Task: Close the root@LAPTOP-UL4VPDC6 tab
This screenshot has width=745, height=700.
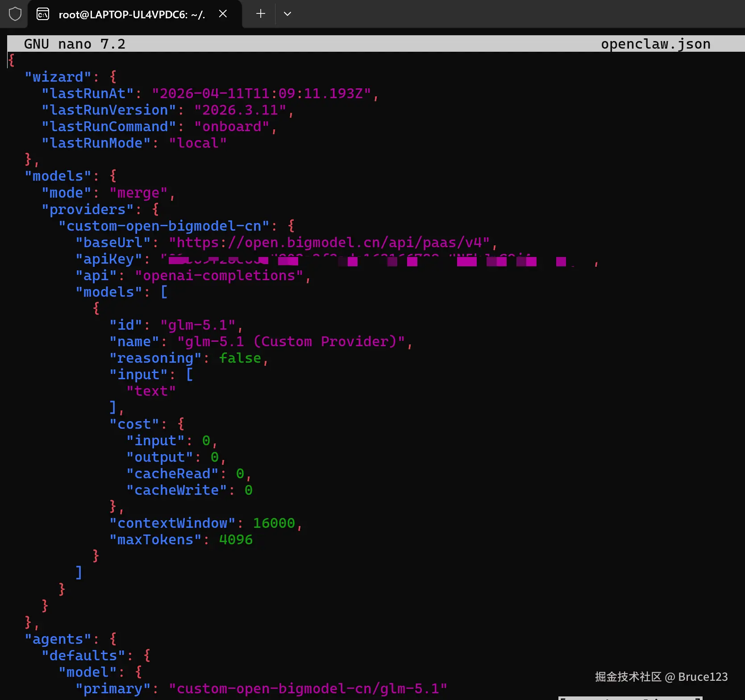Action: (223, 14)
